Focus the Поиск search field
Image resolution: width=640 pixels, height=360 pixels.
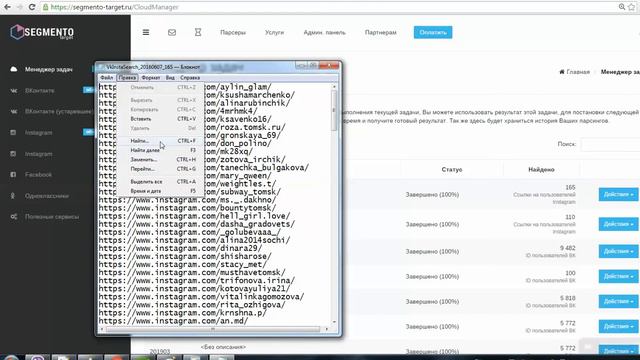(x=610, y=144)
